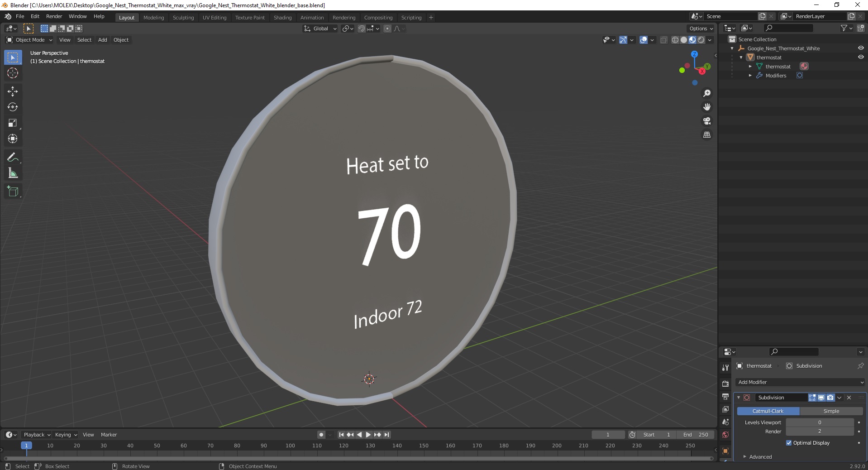Screen dimensions: 868x470
Task: Switch to the Modeling workspace tab
Action: click(153, 18)
